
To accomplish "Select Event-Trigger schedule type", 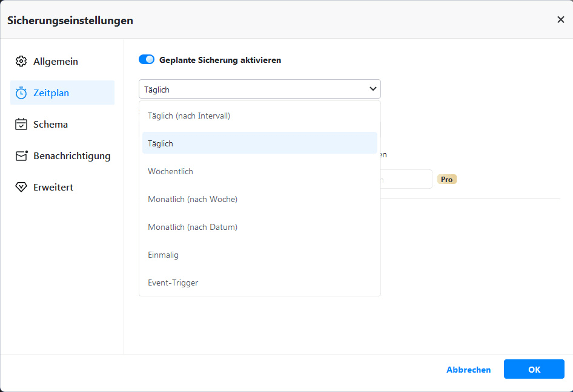I will pyautogui.click(x=173, y=283).
